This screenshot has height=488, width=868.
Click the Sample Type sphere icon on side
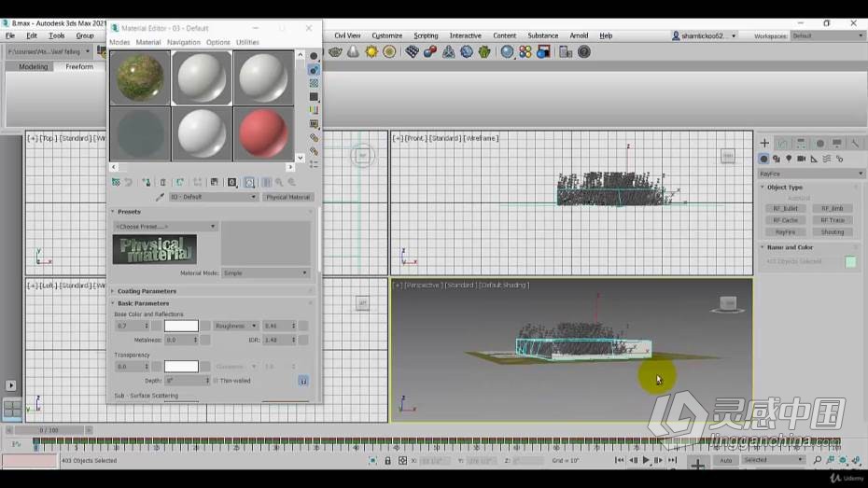(314, 56)
